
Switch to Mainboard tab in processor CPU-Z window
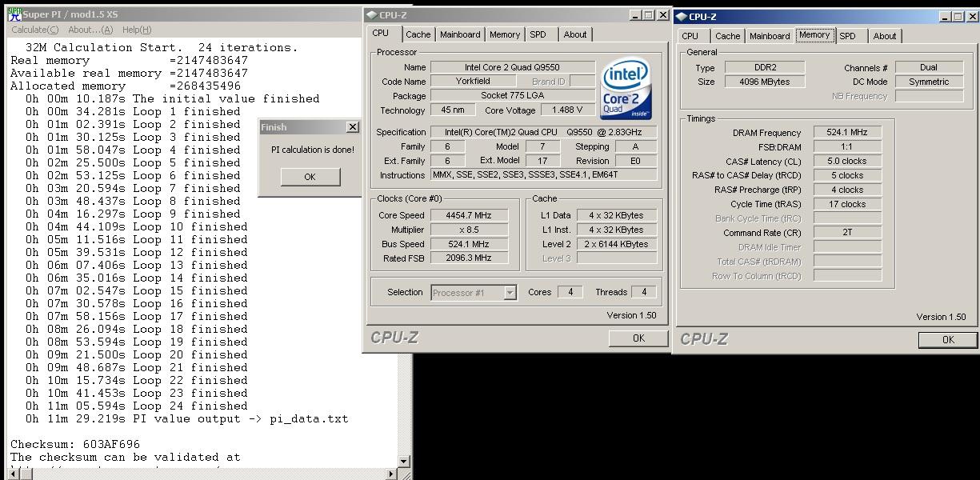460,34
